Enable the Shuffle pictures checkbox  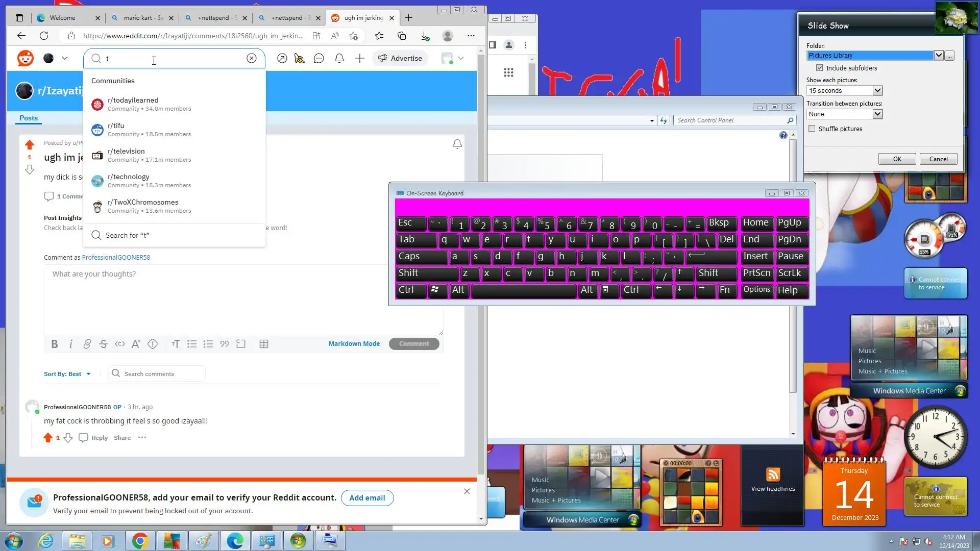tap(812, 129)
